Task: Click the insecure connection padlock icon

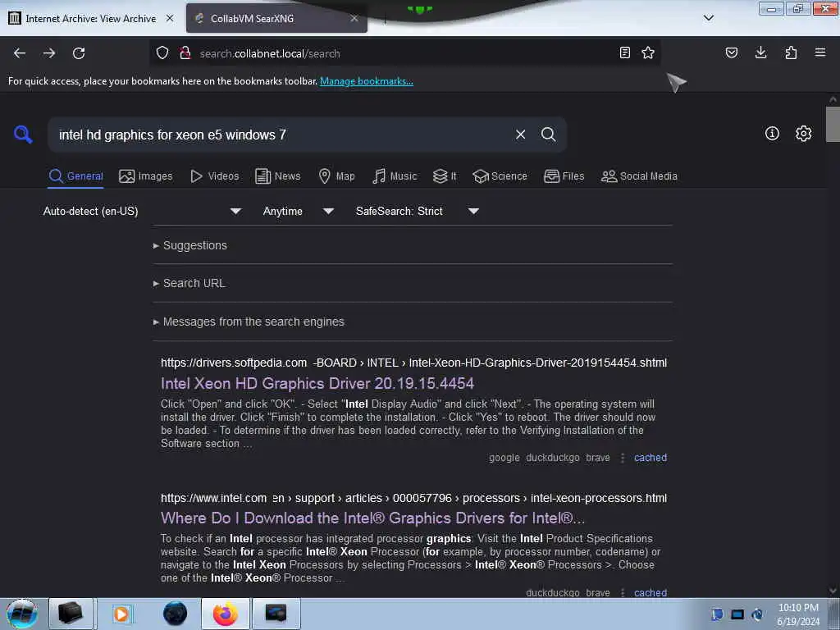Action: click(185, 53)
